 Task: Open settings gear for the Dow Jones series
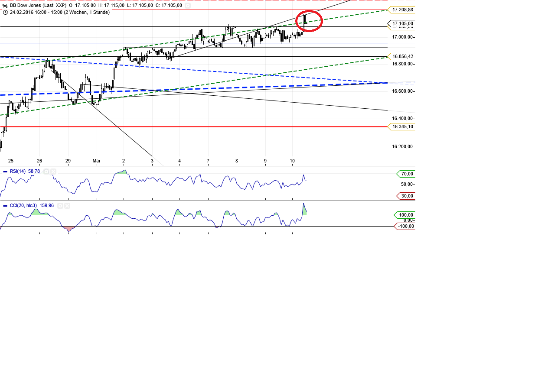tap(187, 6)
